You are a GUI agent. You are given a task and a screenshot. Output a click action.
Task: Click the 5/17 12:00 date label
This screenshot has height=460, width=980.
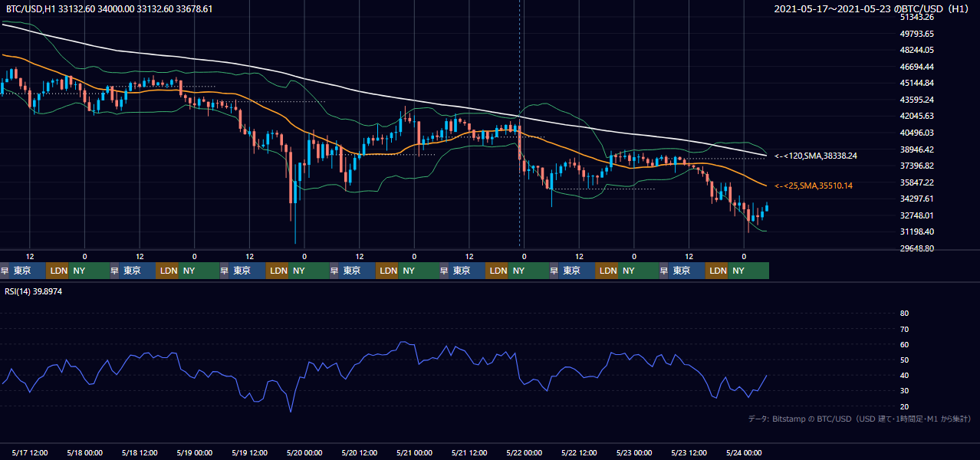tap(31, 452)
